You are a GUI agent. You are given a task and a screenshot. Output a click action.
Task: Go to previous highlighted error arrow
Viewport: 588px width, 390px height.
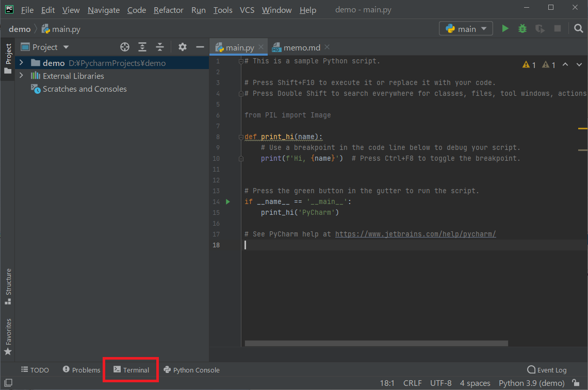(x=565, y=64)
